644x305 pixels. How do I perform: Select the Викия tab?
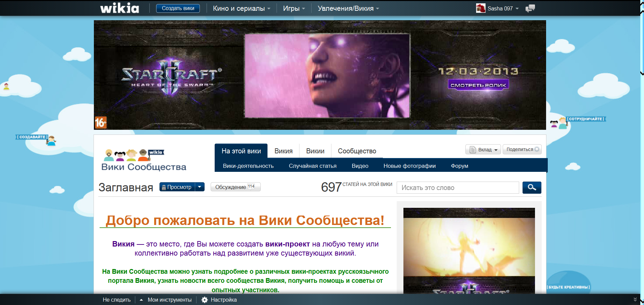(x=283, y=151)
